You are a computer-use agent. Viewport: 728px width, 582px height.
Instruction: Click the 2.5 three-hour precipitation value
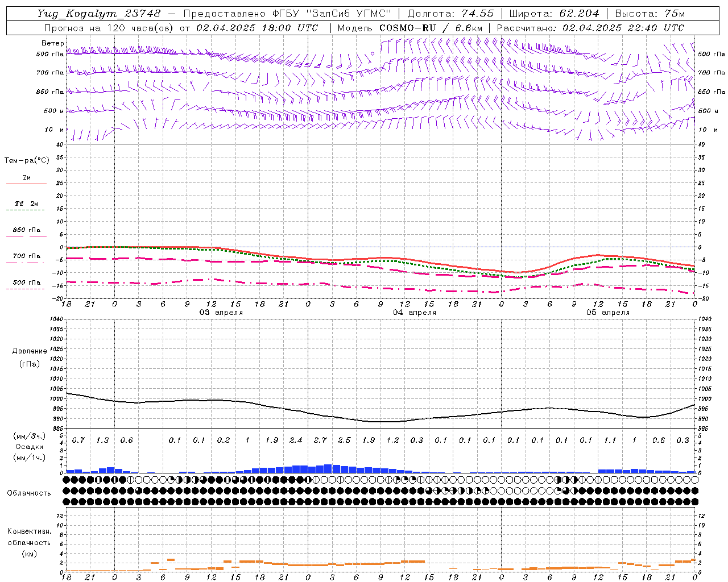coord(344,440)
